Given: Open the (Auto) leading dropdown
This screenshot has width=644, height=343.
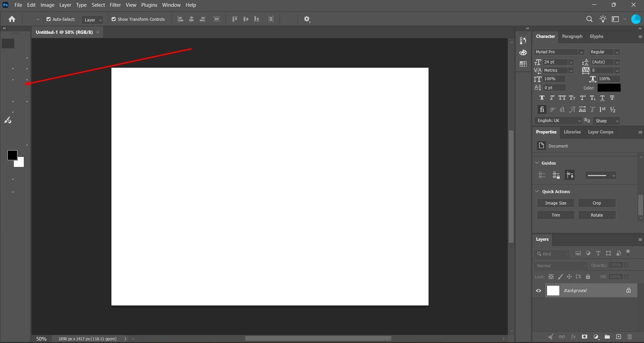Looking at the screenshot, I should coord(617,62).
